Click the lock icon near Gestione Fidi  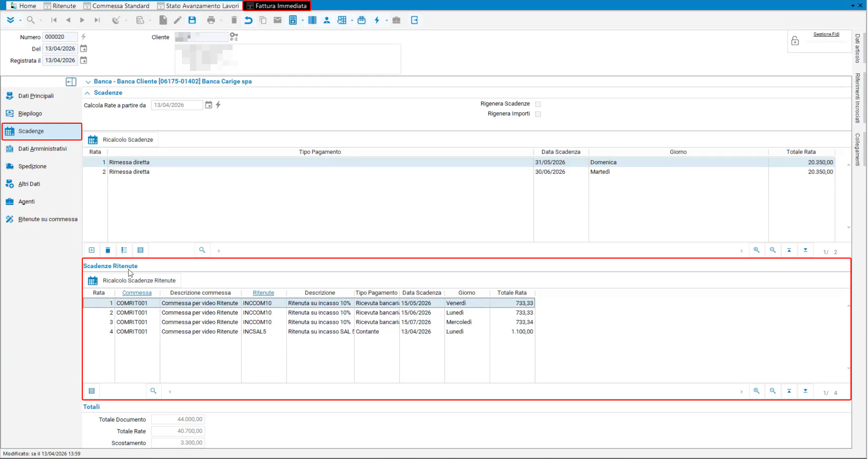(x=795, y=41)
